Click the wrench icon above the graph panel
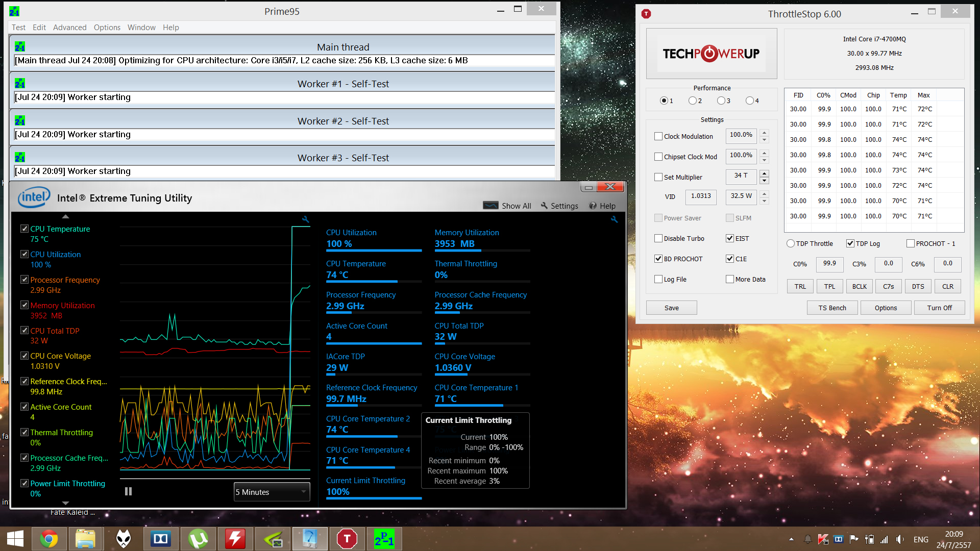This screenshot has width=980, height=551. 306,219
